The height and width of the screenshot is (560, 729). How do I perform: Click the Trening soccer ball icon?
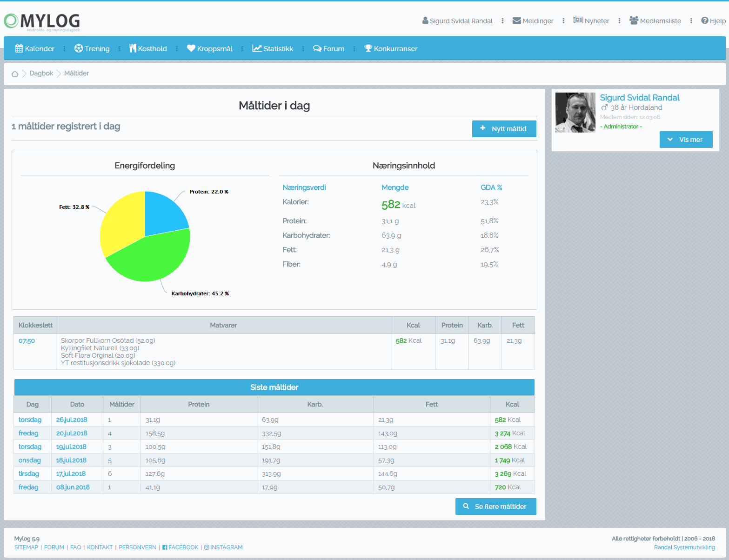click(x=79, y=48)
